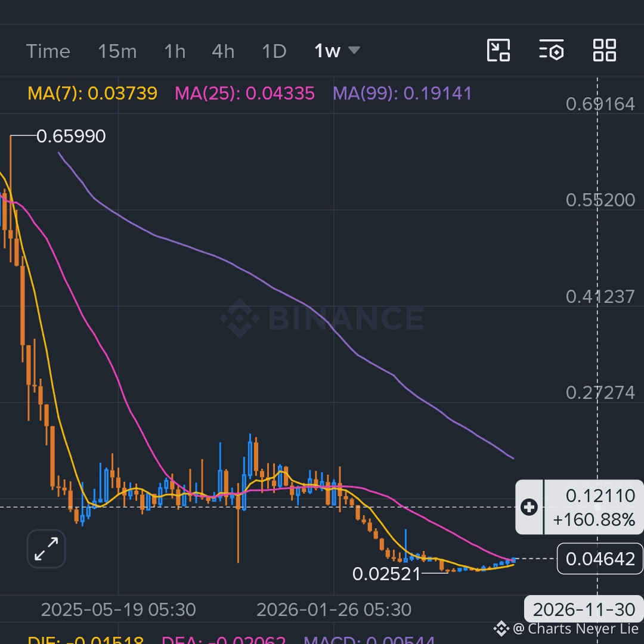644x644 pixels.
Task: Expand chart to fullscreen with arrows icon
Action: click(46, 549)
